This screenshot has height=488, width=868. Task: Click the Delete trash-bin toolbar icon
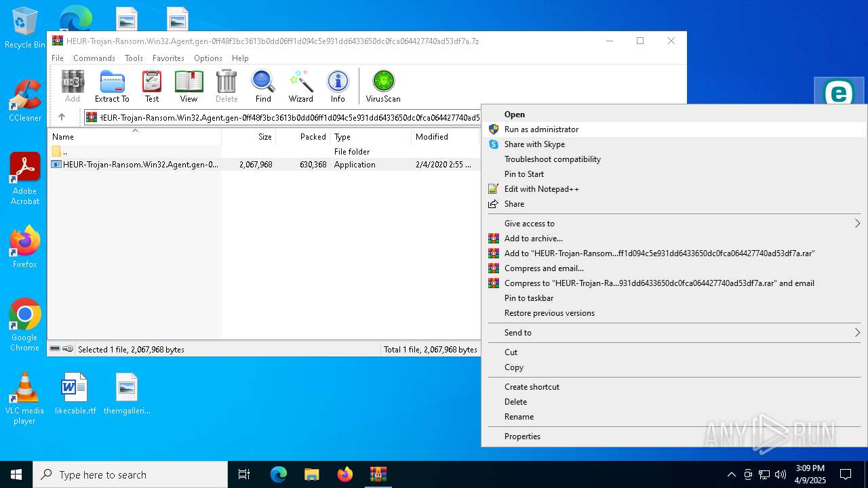(x=226, y=87)
